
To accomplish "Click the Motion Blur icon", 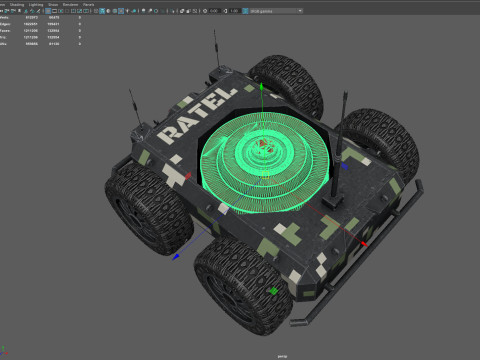I will 150,11.
